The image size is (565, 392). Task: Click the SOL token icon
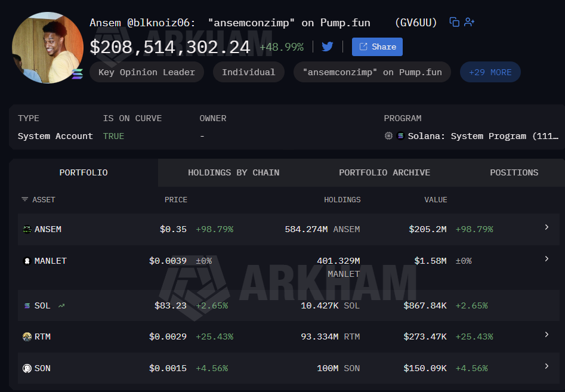pyautogui.click(x=27, y=305)
